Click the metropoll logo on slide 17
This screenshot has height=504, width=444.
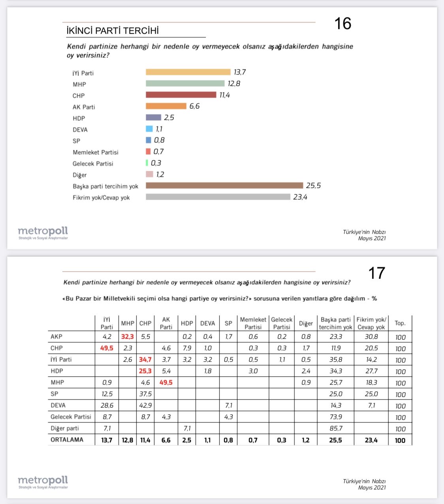point(43,481)
